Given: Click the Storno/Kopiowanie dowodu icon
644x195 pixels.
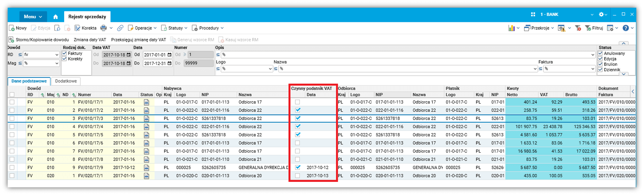Looking at the screenshot, I should coord(12,40).
